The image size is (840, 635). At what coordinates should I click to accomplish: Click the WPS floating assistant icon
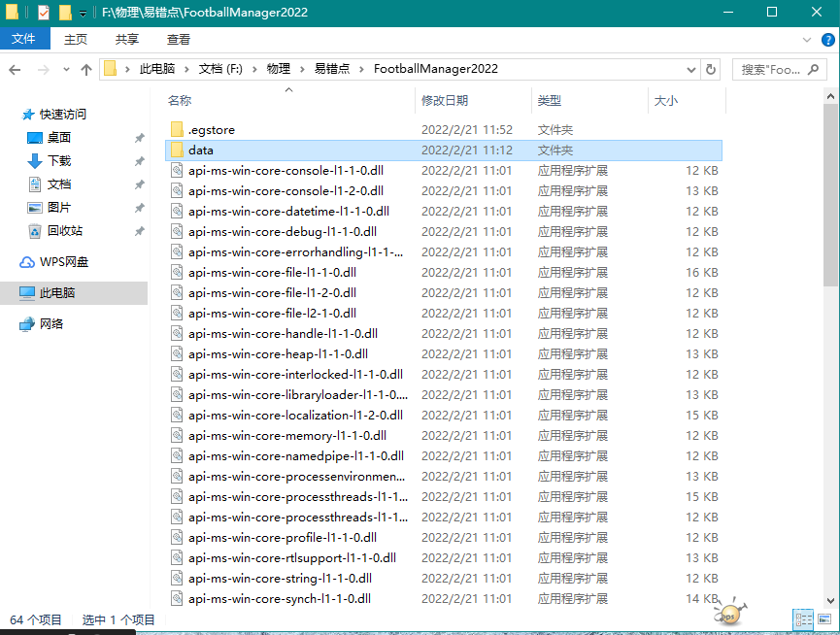[x=729, y=613]
